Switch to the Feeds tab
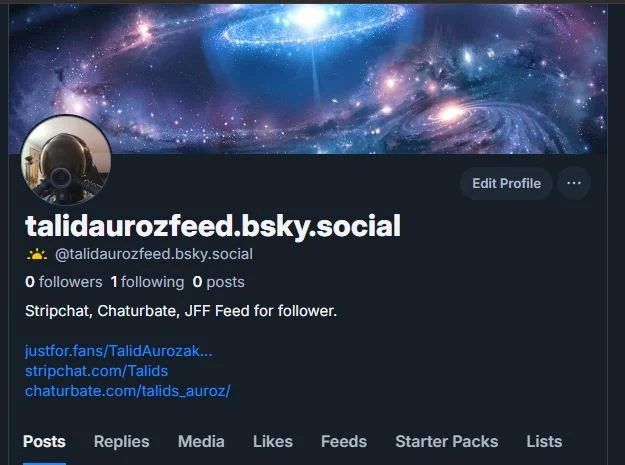Viewport: 625px width, 465px height. (344, 441)
